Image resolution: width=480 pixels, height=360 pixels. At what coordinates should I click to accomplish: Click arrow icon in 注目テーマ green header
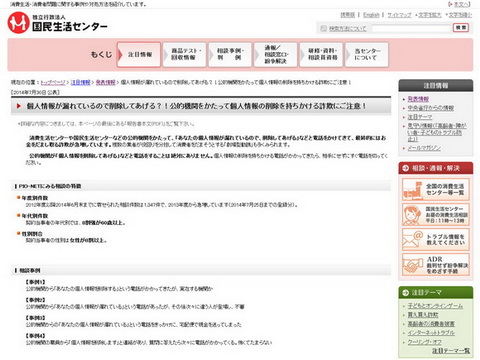[406, 293]
